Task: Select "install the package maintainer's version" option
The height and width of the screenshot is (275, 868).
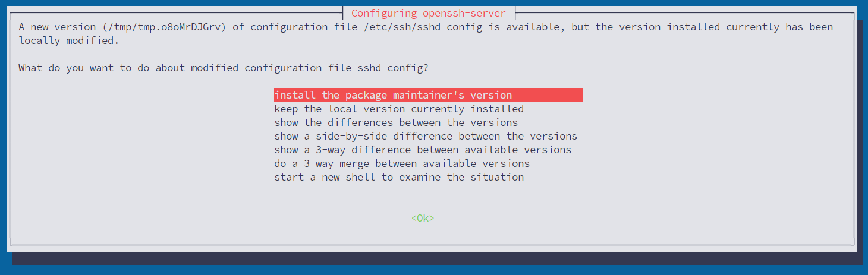Action: tap(428, 95)
